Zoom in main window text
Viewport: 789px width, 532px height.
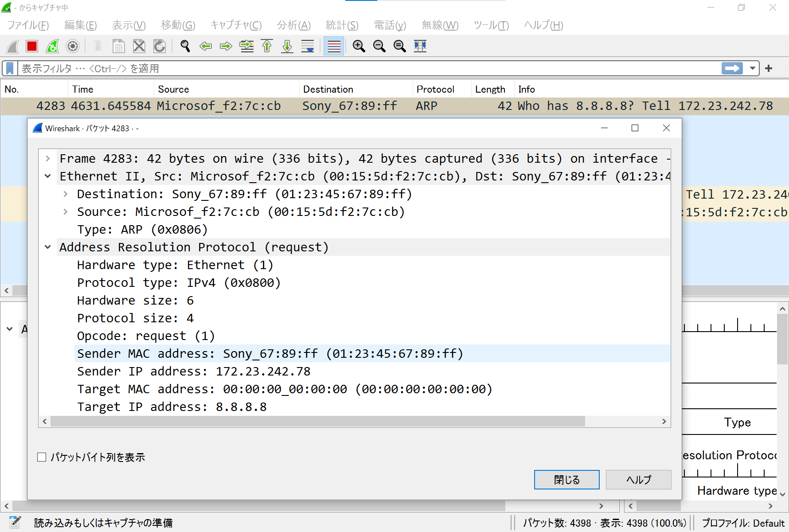[359, 46]
